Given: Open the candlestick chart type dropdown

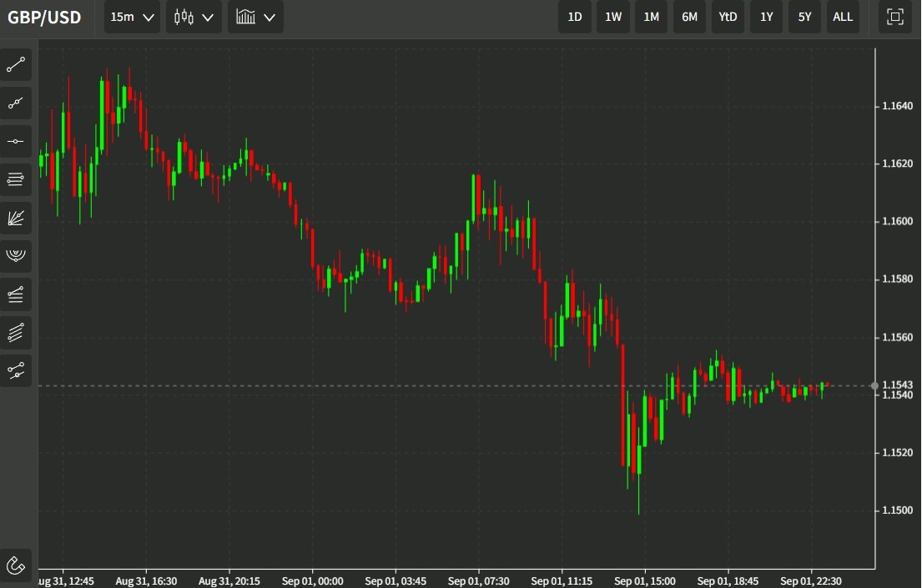Looking at the screenshot, I should click(x=194, y=17).
